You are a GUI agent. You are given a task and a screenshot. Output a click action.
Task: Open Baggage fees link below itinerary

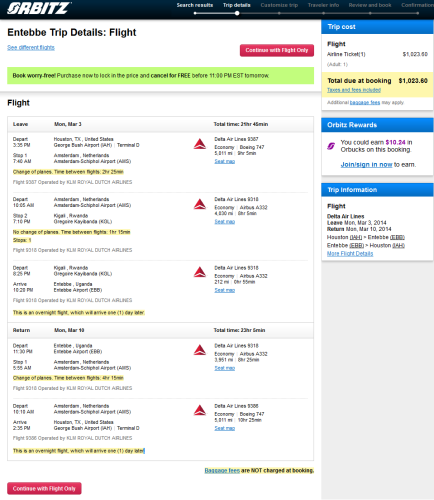(x=222, y=471)
